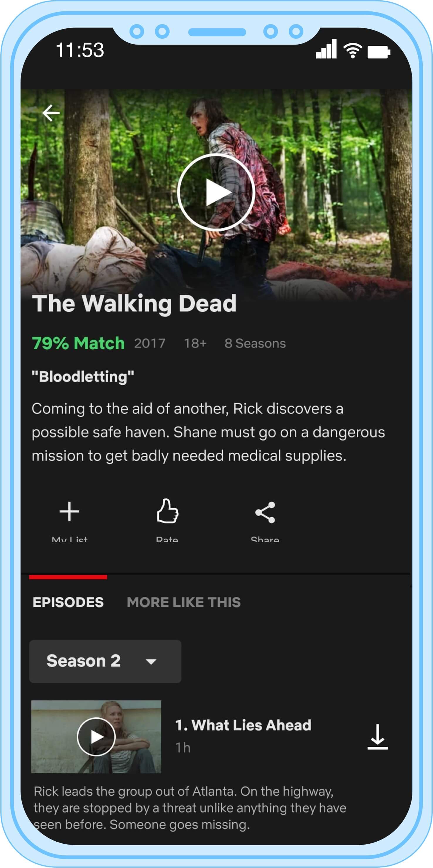Play The Walking Dead main video
This screenshot has height=868, width=433.
pos(216,192)
